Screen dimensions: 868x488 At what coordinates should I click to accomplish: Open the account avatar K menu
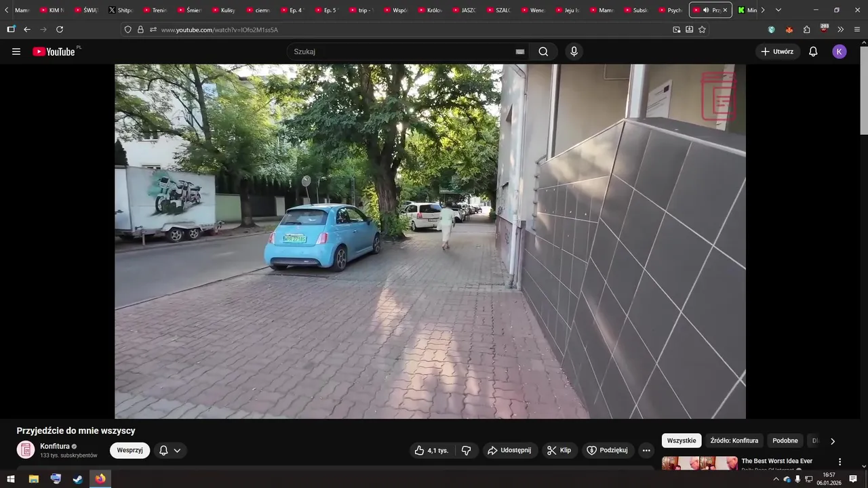tap(840, 52)
